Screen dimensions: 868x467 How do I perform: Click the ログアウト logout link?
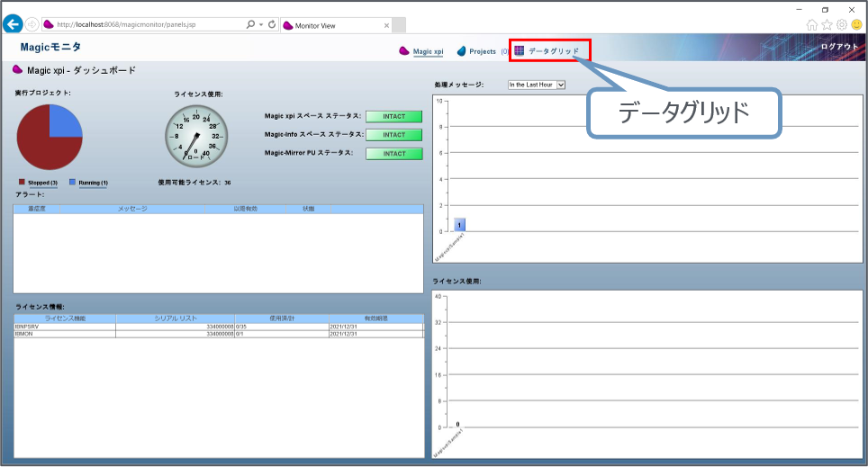(838, 47)
